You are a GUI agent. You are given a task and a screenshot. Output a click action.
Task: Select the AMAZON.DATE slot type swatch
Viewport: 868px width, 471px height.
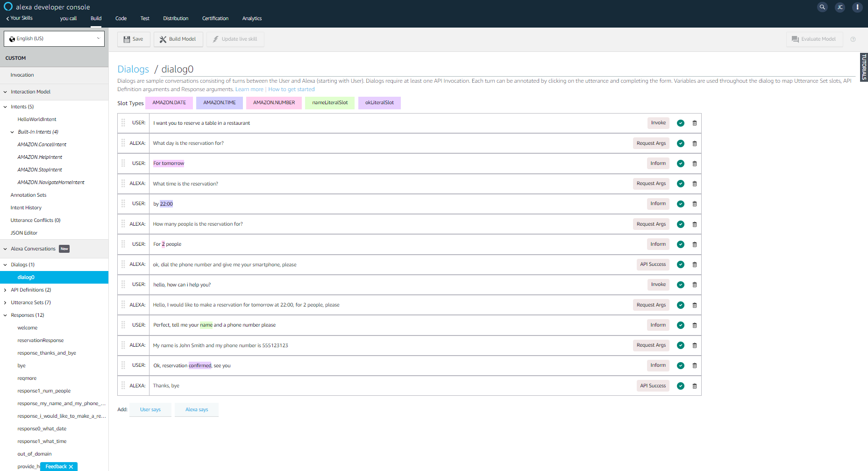169,103
